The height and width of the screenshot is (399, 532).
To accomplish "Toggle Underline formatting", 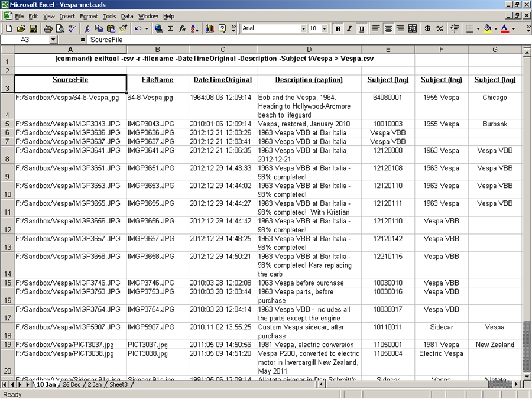I will tap(361, 28).
